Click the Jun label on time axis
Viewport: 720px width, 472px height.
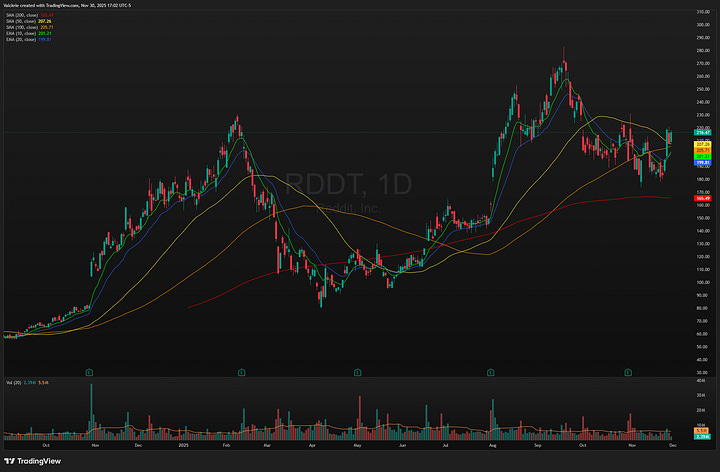point(403,445)
